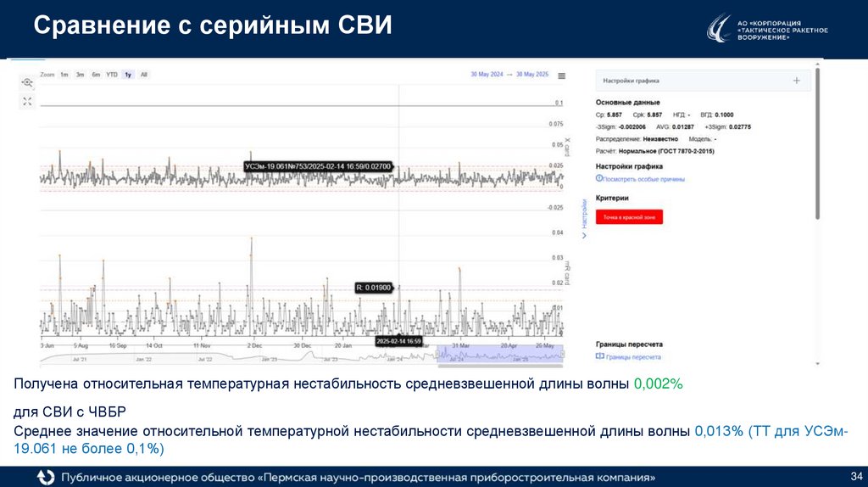Click the plus icon on Настройки графика
Viewport: 868px width, 487px height.
796,81
